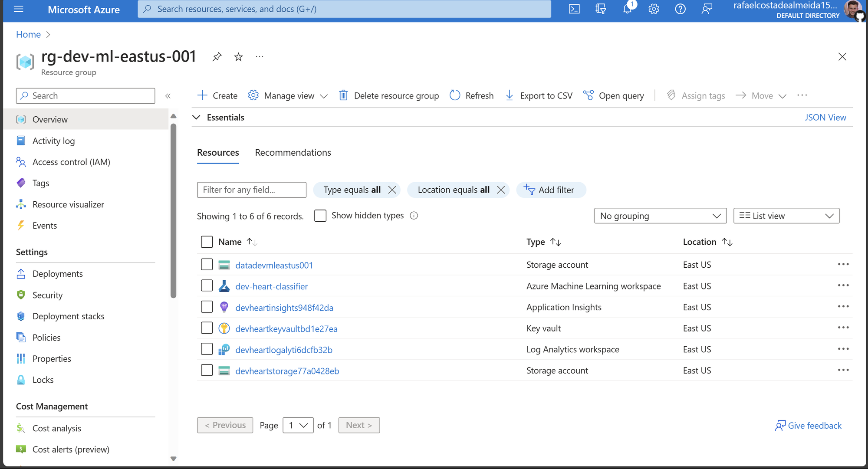Select the dev-heart-classifier row checkbox
Image resolution: width=868 pixels, height=469 pixels.
(x=207, y=286)
